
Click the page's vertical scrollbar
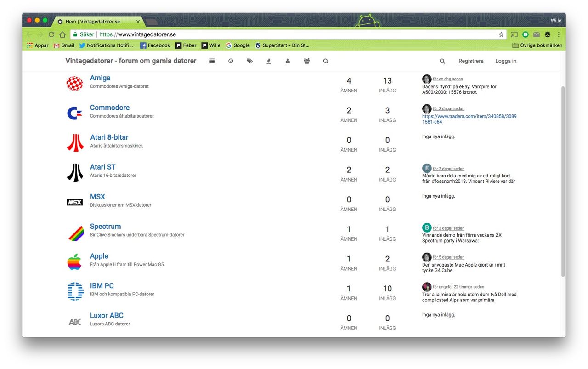point(563,181)
